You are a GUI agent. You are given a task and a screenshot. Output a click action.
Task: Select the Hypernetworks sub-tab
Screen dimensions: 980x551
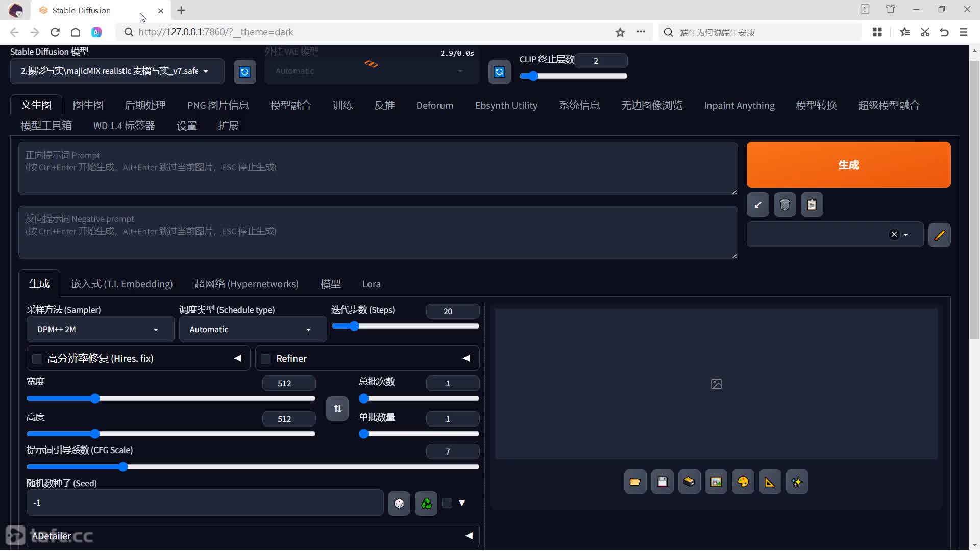pos(247,284)
